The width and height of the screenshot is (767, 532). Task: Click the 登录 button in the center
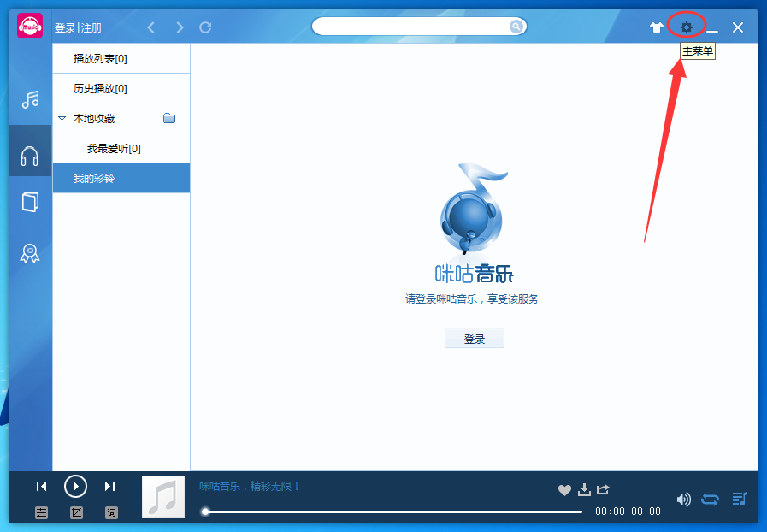tap(475, 338)
